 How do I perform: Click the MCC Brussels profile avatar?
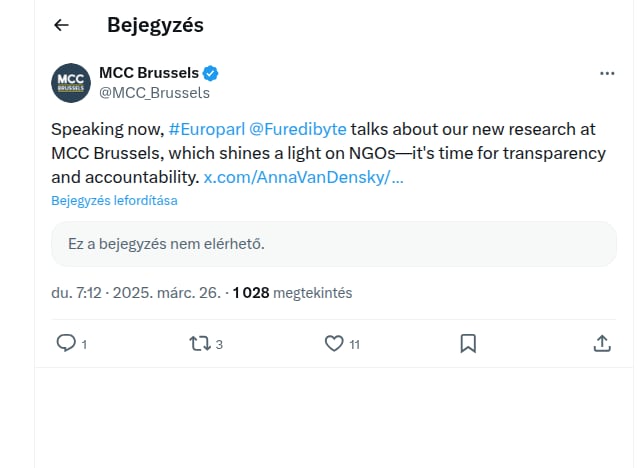[x=71, y=82]
